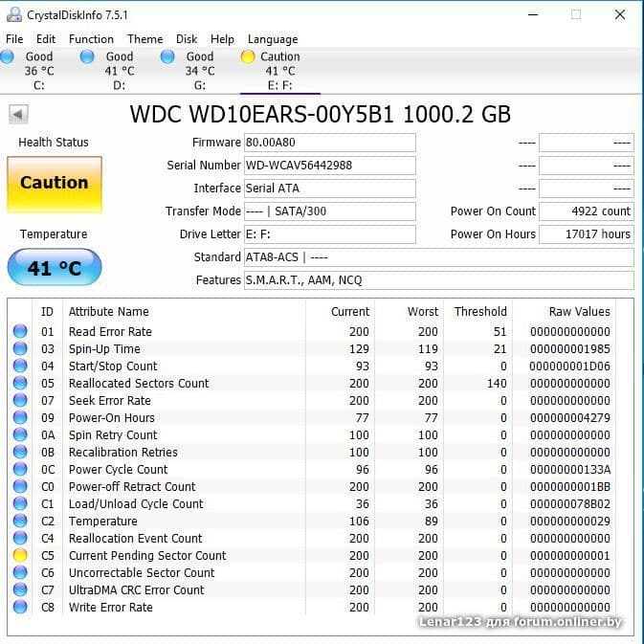This screenshot has height=644, width=644.
Task: Click status icon of Spin-Up Time
Action: tap(20, 348)
